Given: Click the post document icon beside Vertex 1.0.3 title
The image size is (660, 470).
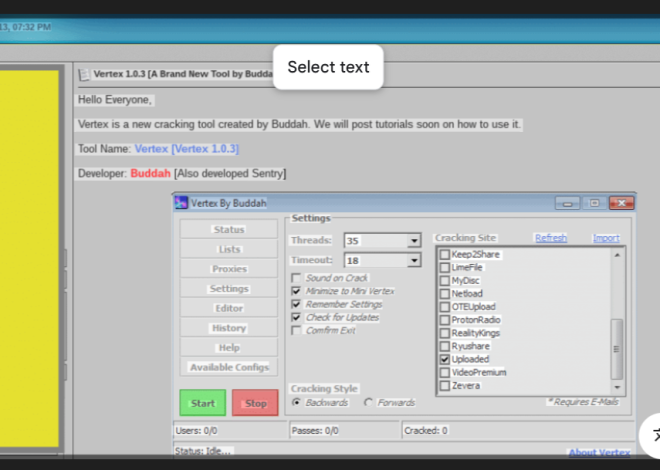Looking at the screenshot, I should coord(84,74).
